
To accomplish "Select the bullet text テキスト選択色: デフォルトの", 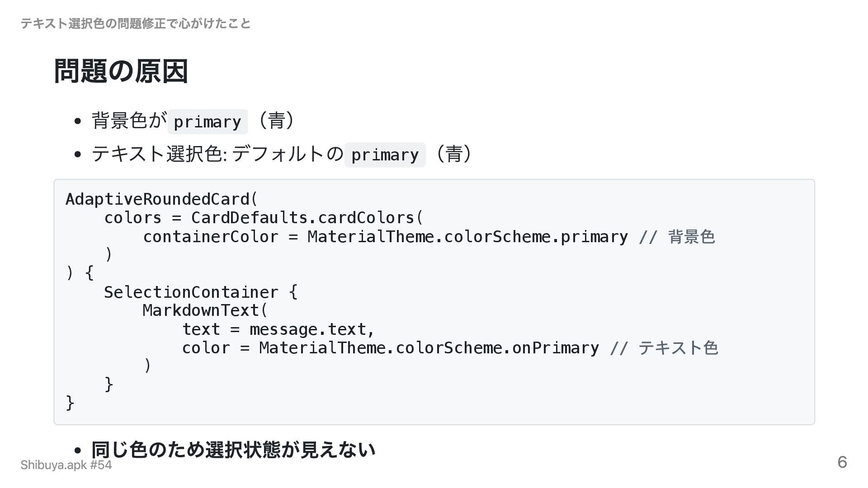I will (217, 154).
